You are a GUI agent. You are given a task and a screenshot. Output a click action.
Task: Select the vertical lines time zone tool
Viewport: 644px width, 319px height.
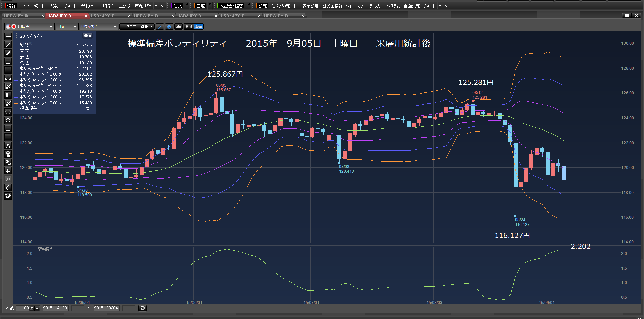pos(8,95)
